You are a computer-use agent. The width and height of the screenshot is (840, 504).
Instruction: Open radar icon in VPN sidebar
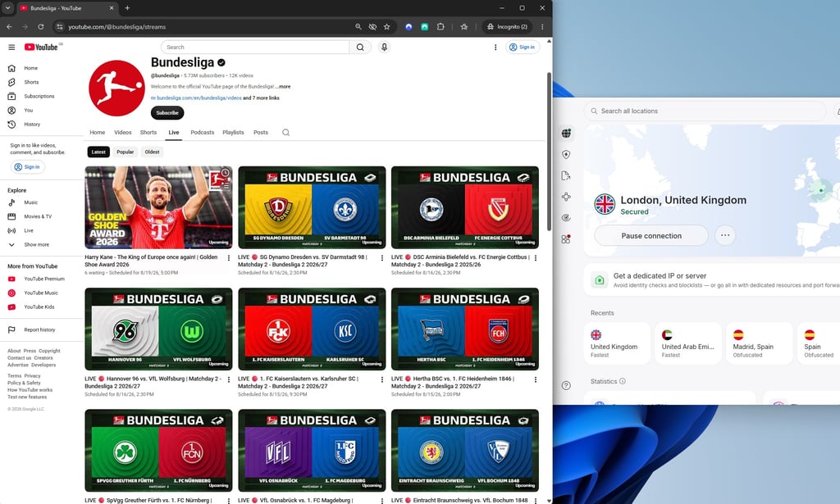566,218
